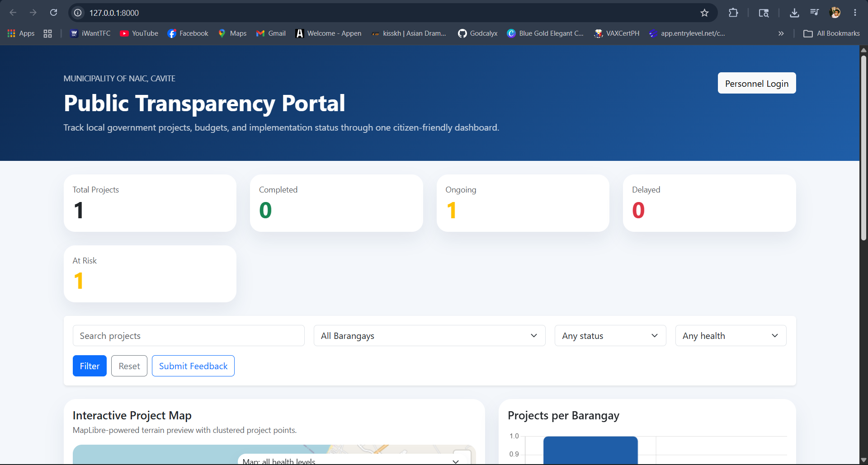This screenshot has height=465, width=868.
Task: Click the MUNICIPALITY OF NAIC, CAVITE text
Action: pyautogui.click(x=119, y=79)
